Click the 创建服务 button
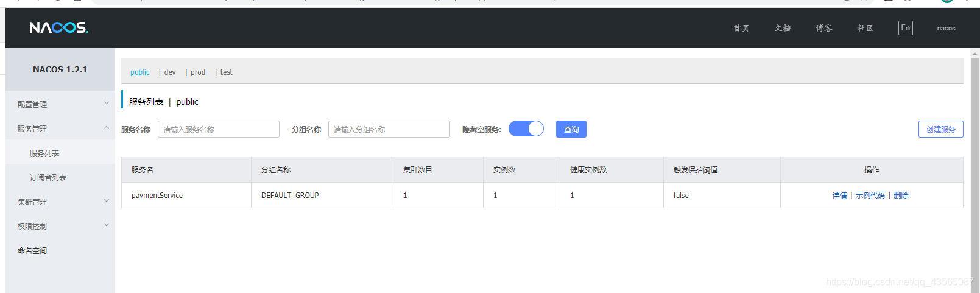This screenshot has height=293, width=980. (940, 129)
